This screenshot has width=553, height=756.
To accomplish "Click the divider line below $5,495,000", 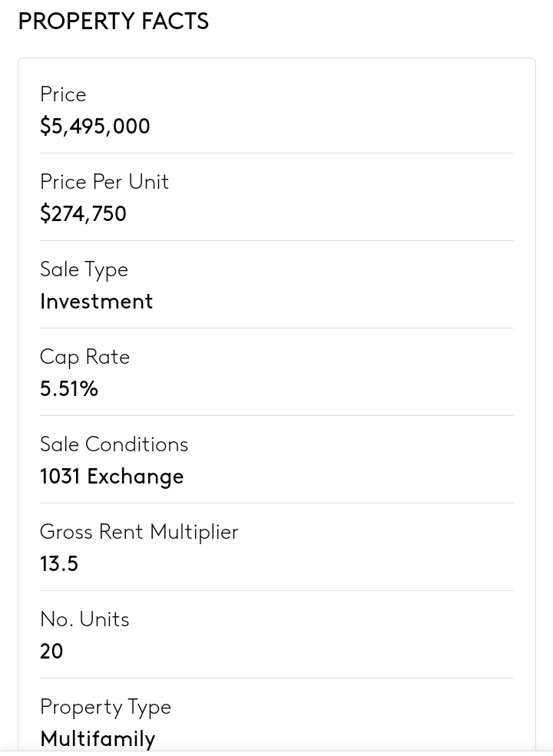I will click(x=276, y=154).
